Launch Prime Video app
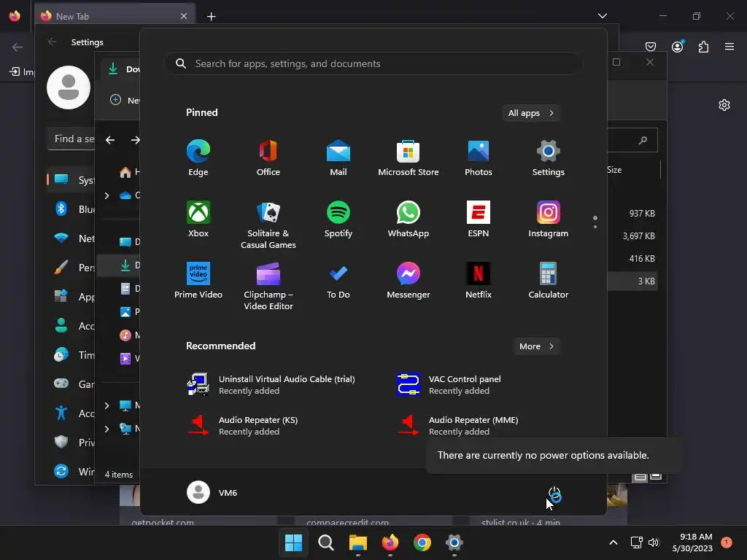The image size is (747, 560). pyautogui.click(x=198, y=281)
